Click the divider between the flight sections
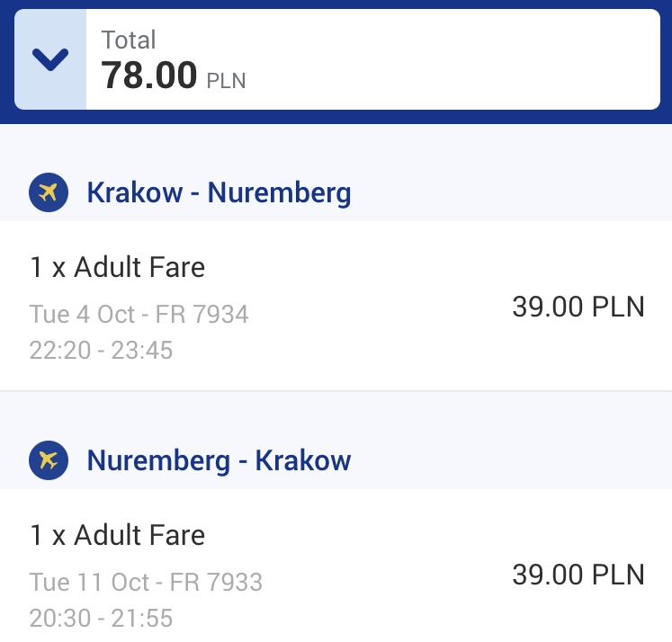 click(x=336, y=391)
